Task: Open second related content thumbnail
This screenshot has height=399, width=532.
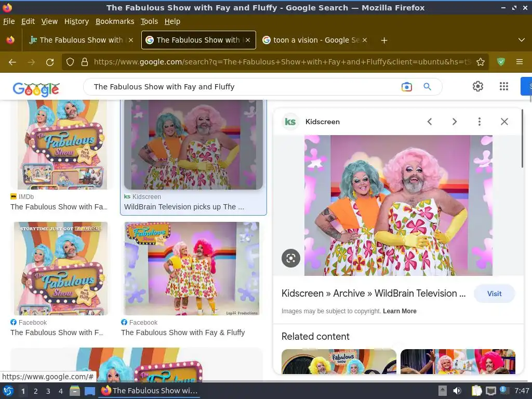Action: [x=458, y=362]
